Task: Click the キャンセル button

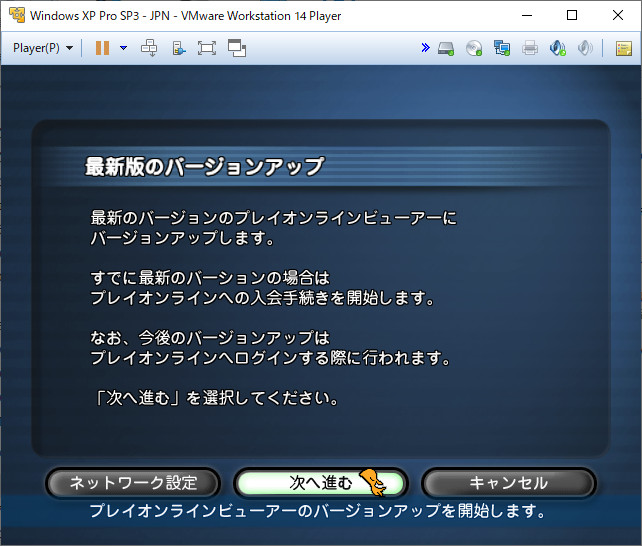Action: point(509,483)
